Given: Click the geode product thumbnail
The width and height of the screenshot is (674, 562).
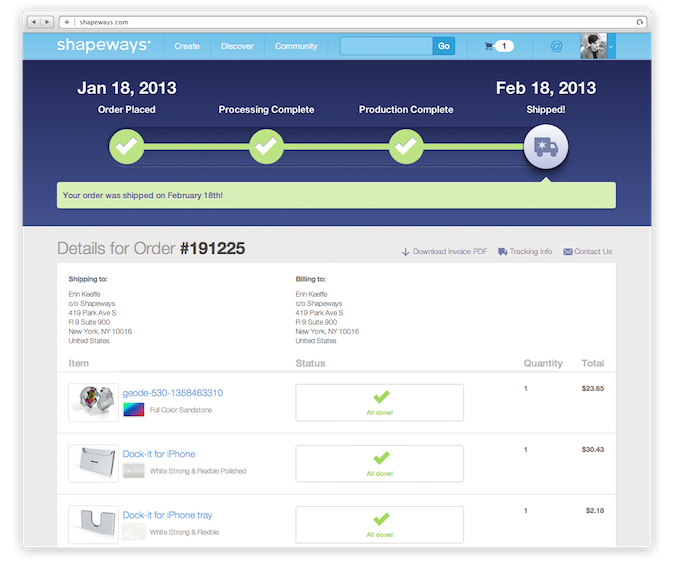Looking at the screenshot, I should pos(93,402).
